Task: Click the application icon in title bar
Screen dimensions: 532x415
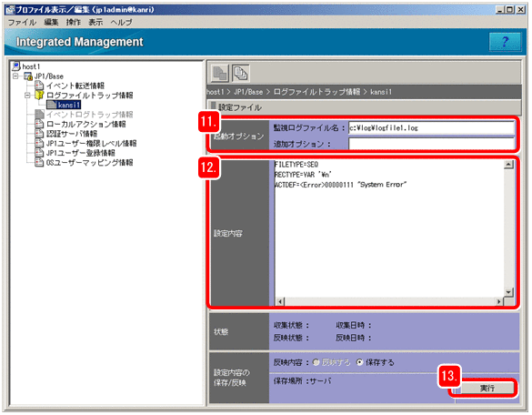Action: click(10, 10)
